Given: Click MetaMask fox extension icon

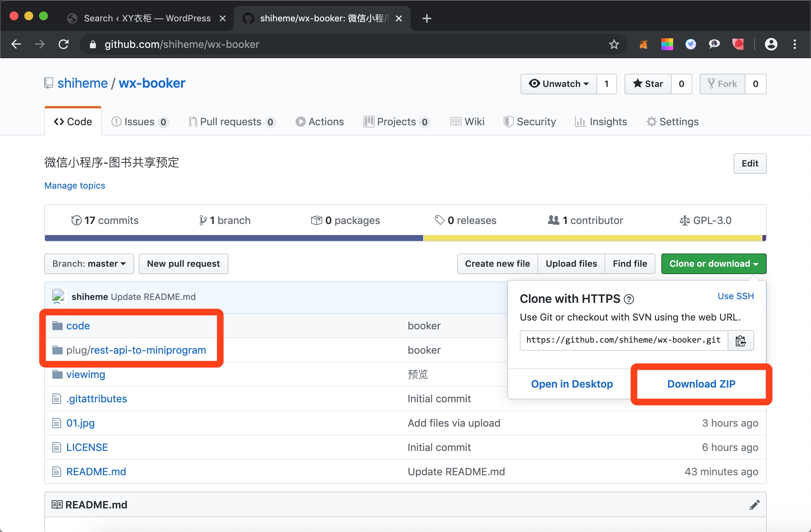Looking at the screenshot, I should coord(643,45).
